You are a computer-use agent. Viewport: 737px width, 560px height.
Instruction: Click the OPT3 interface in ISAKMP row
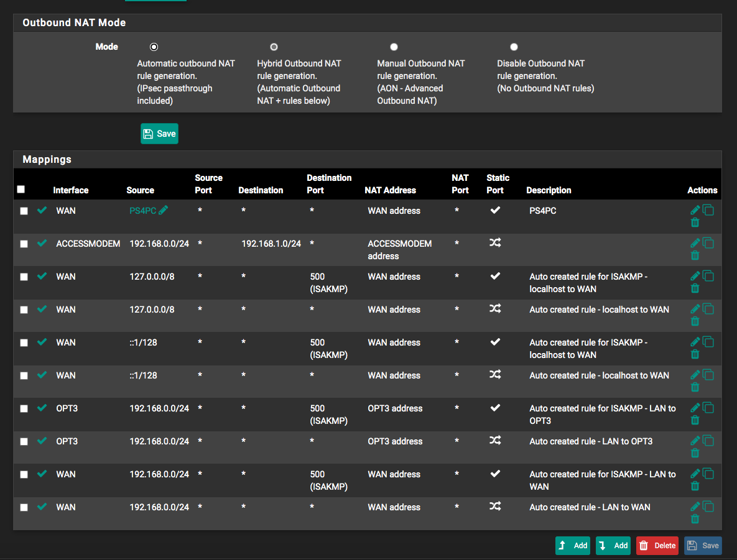pos(67,408)
